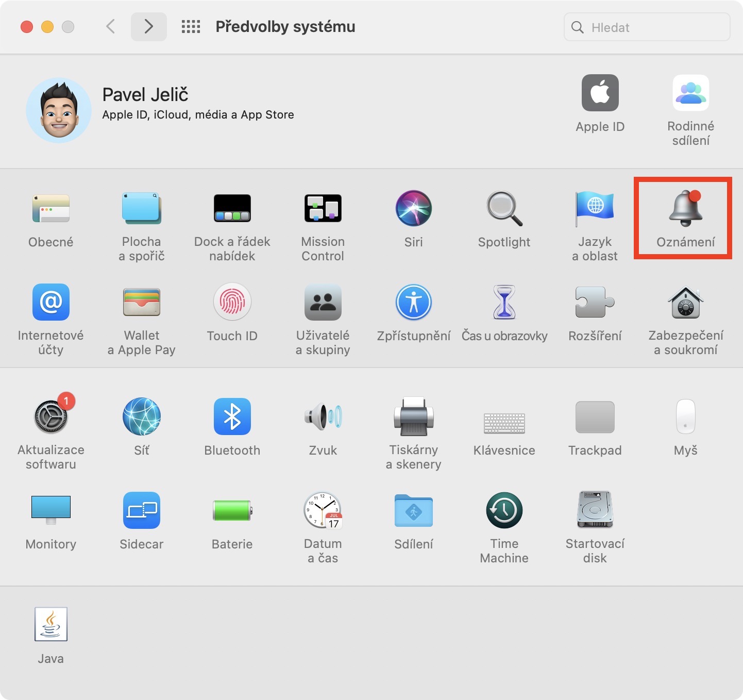
Task: Open Java preferences pane
Action: tap(50, 624)
